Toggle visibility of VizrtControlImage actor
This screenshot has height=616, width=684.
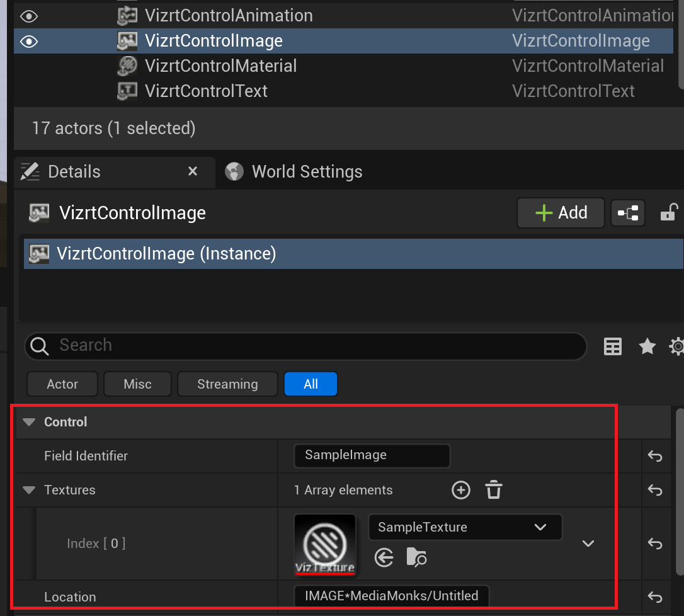(x=29, y=42)
